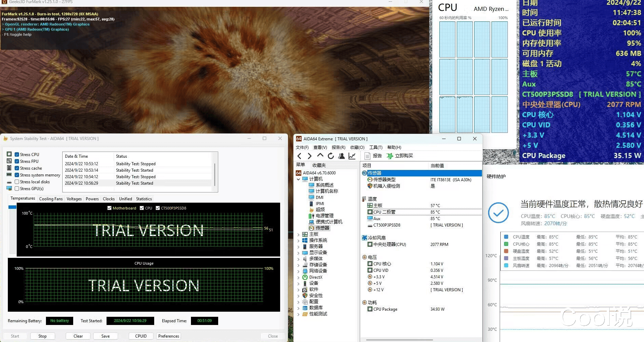The image size is (644, 342).
Task: Open the graph chart icon in the AIDA64 toolbar
Action: pos(352,156)
